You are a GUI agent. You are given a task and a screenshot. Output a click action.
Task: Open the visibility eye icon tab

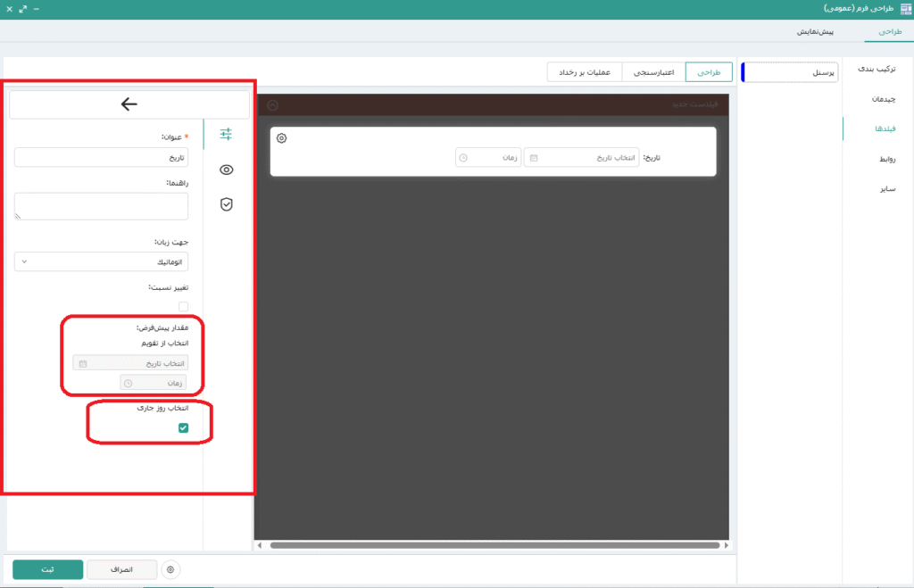(x=226, y=170)
